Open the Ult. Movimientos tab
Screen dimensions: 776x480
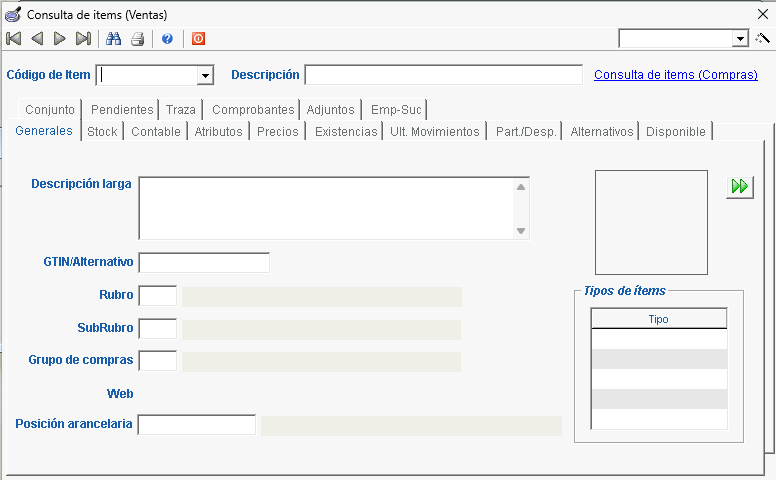point(434,132)
